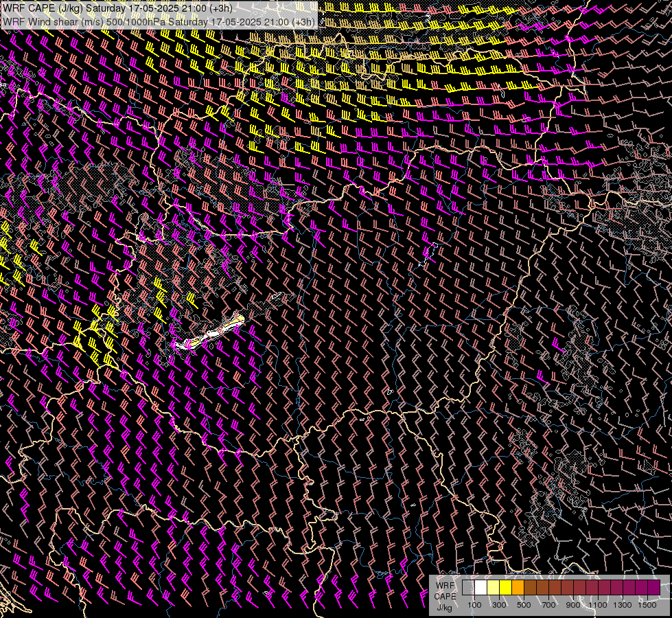Viewport: 672px width, 618px height.
Task: Click the brown 500–600 legend swatch
Action: point(531,587)
